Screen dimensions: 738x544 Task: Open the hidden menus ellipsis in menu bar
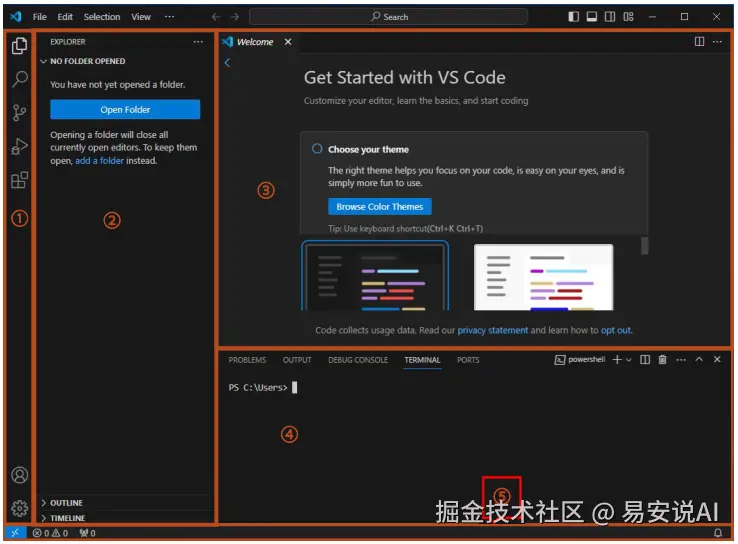coord(169,17)
